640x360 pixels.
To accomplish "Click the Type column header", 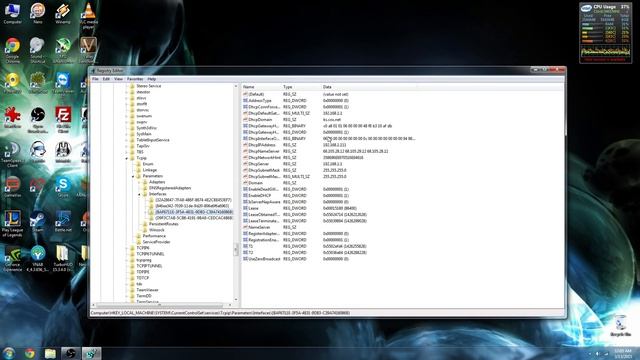I will (301, 87).
